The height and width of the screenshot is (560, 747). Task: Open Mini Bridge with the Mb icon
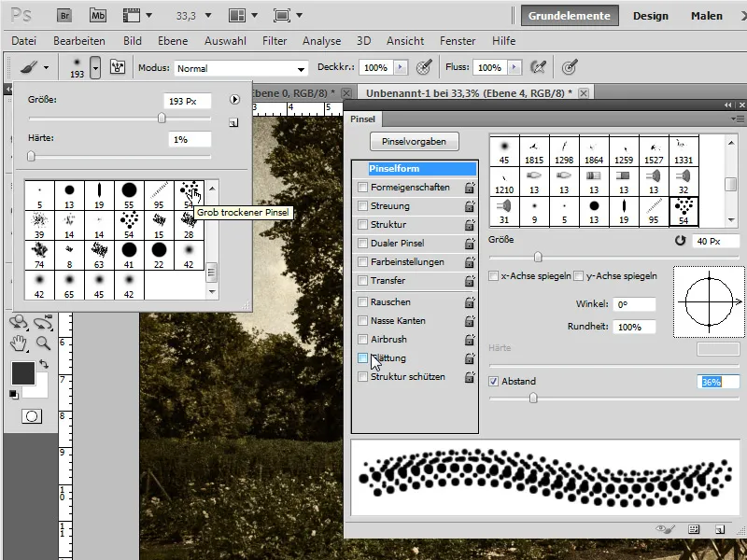tap(98, 16)
